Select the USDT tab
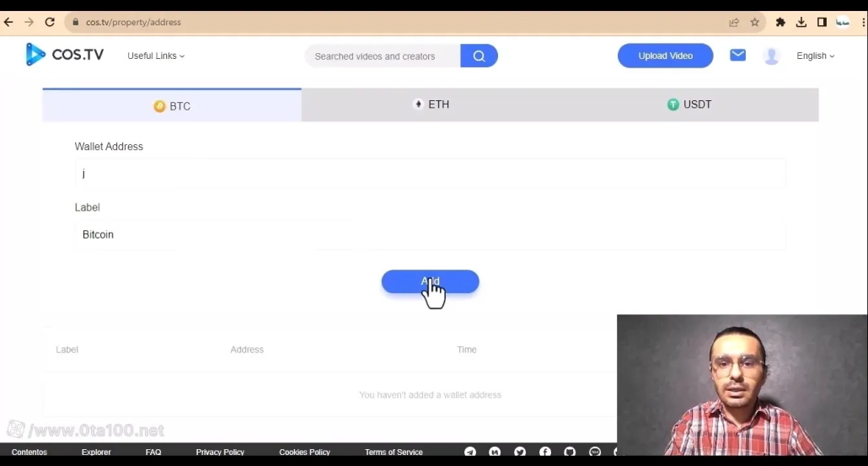The width and height of the screenshot is (868, 466). (x=689, y=104)
